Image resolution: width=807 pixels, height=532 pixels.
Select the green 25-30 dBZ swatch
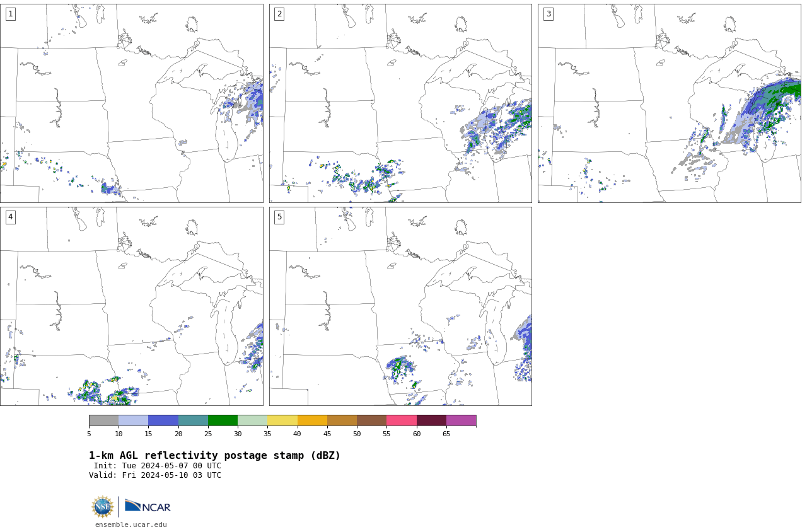[223, 420]
